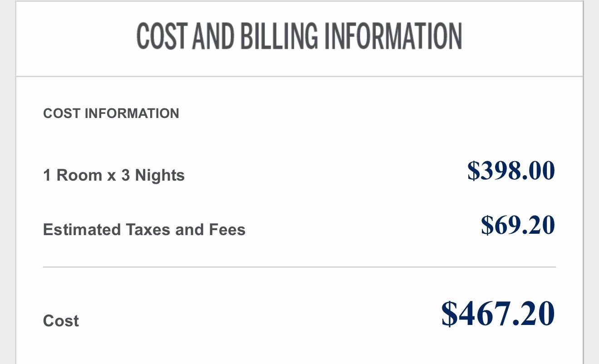This screenshot has width=599, height=364.
Task: Select the 1 Room x 3 Nights row label
Action: (114, 175)
